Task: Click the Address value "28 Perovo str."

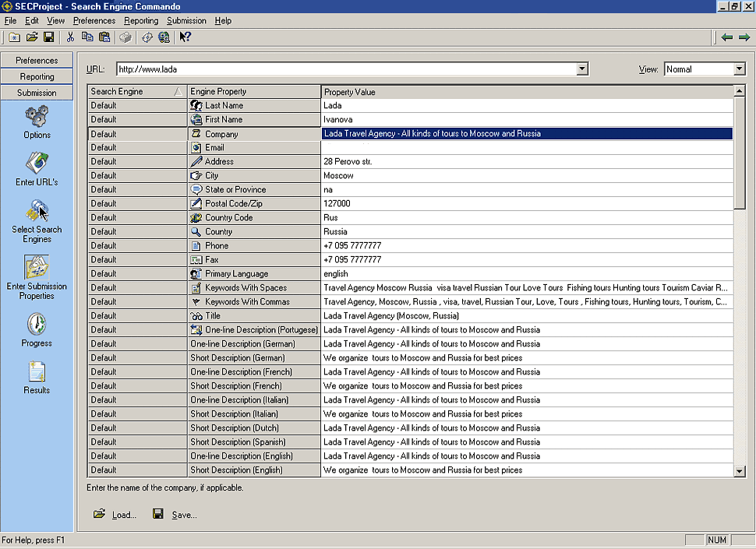Action: click(348, 162)
